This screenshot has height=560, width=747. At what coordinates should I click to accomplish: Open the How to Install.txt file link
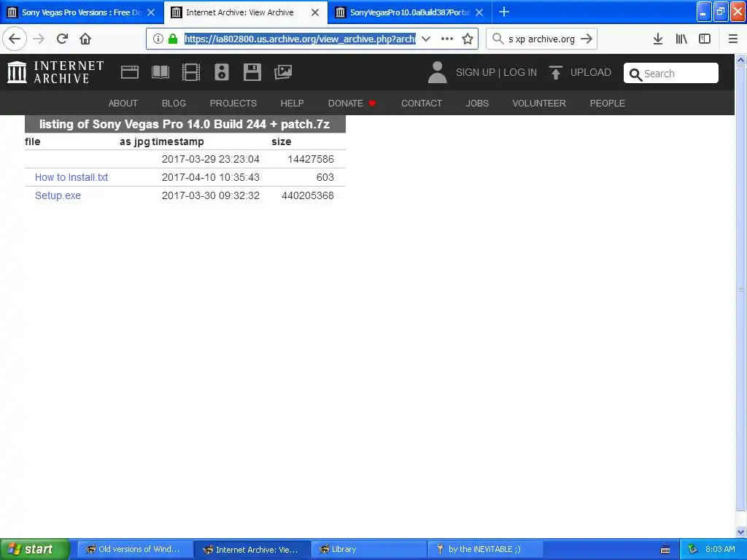click(71, 177)
